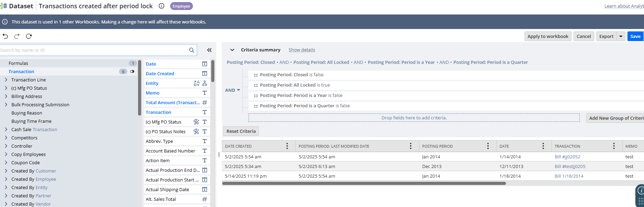Click the Show details link

(302, 50)
